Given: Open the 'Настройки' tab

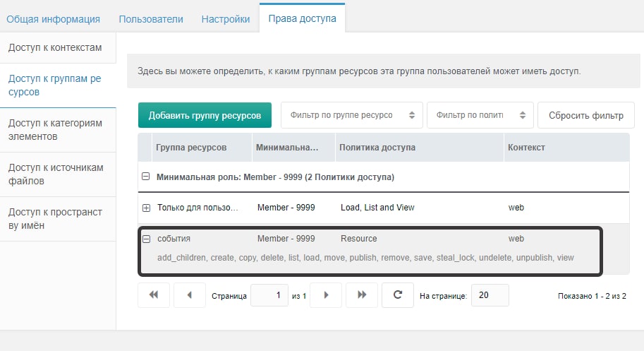Looking at the screenshot, I should [x=226, y=19].
